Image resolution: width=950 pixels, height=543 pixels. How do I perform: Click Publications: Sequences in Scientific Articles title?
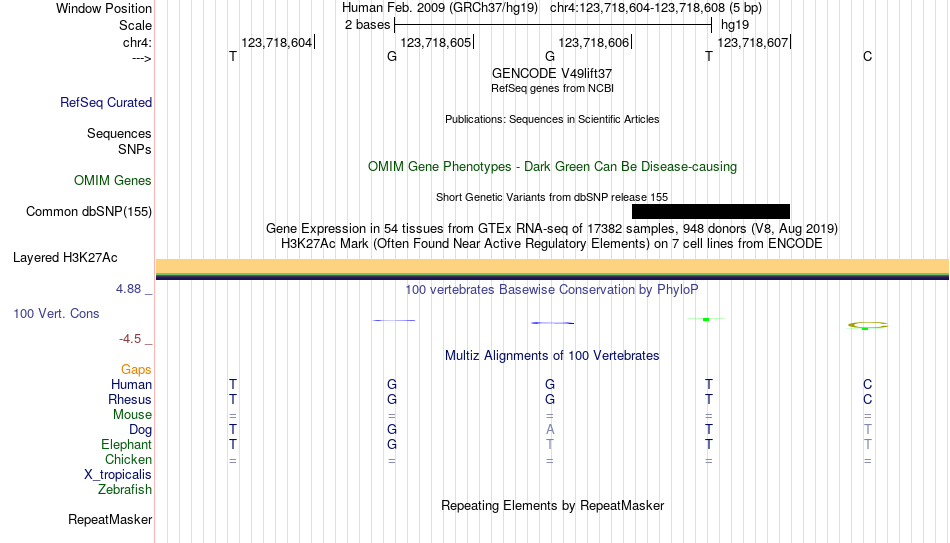(x=552, y=119)
